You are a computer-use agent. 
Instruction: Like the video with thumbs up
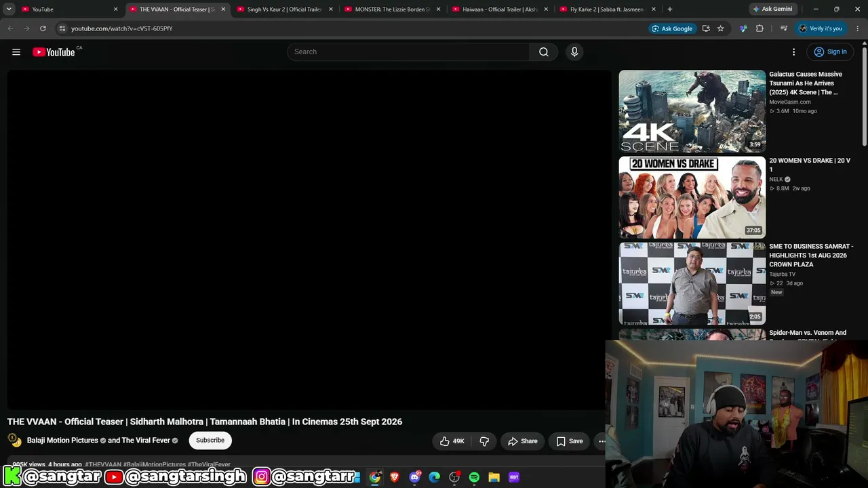(x=452, y=441)
